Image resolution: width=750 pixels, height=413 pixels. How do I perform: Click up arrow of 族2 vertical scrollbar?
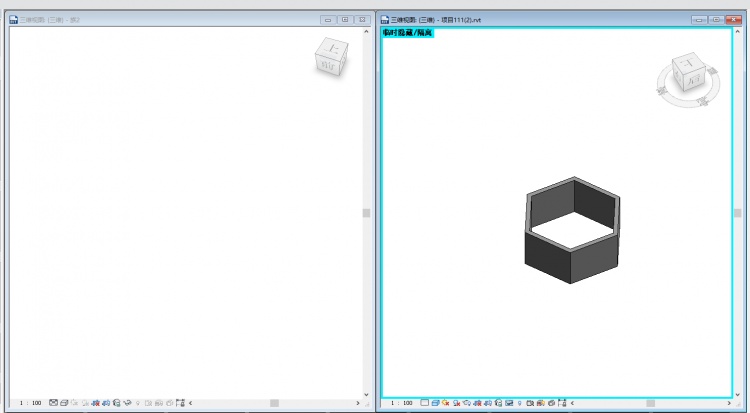[x=366, y=32]
